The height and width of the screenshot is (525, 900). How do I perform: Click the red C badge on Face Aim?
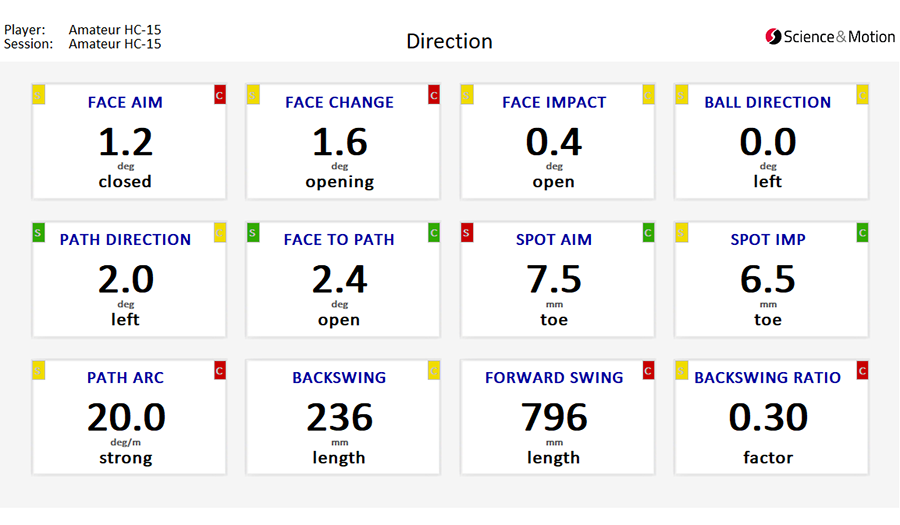point(220,95)
